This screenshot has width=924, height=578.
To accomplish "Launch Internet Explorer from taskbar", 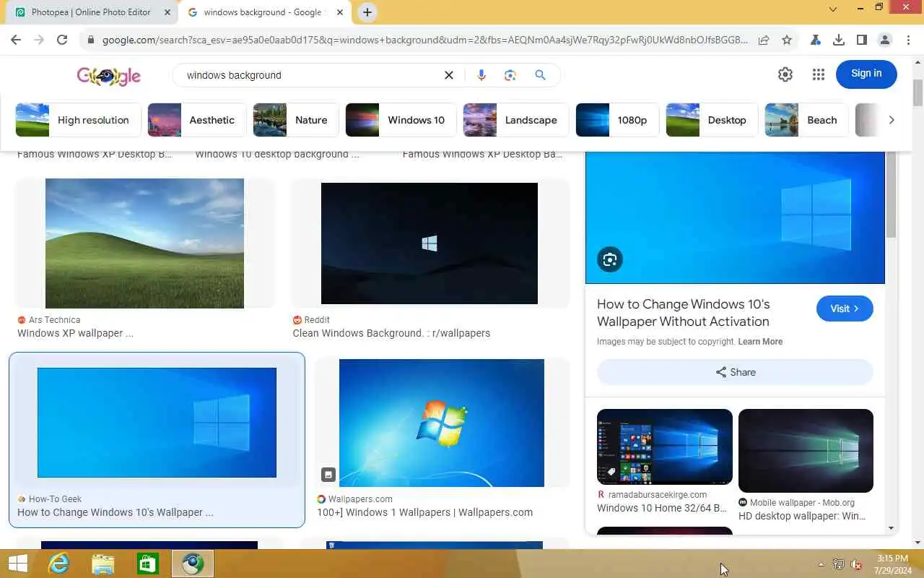I will 58,564.
